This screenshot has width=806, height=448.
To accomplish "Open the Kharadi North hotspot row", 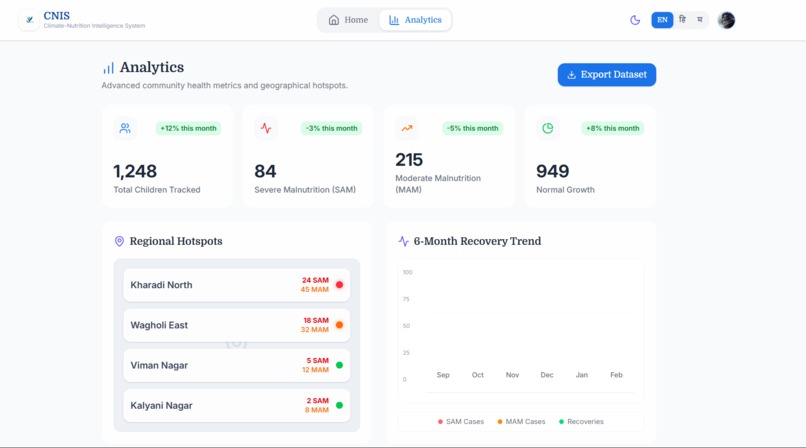I will (236, 285).
